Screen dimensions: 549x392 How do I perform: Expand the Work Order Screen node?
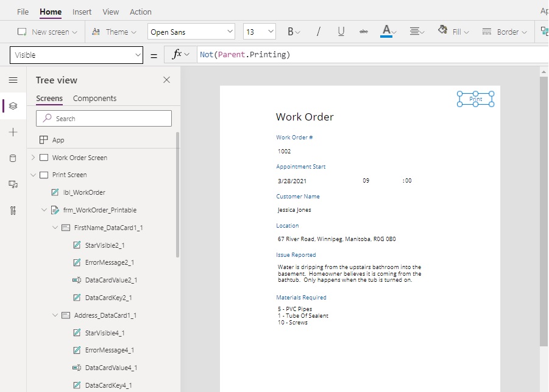[33, 158]
